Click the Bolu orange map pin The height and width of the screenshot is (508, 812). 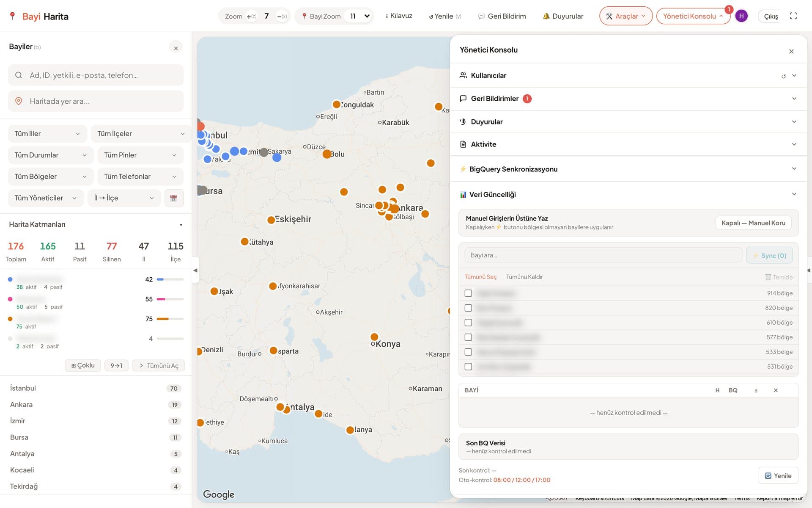click(326, 154)
